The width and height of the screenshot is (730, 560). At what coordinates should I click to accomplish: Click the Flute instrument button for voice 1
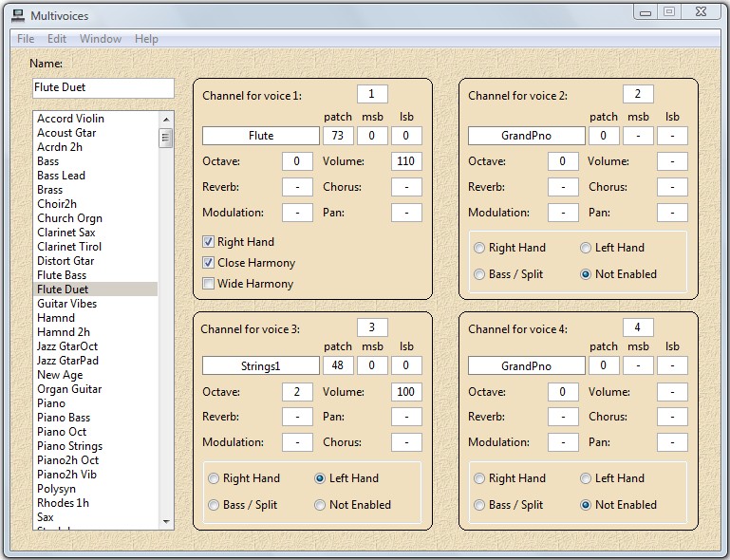click(261, 136)
